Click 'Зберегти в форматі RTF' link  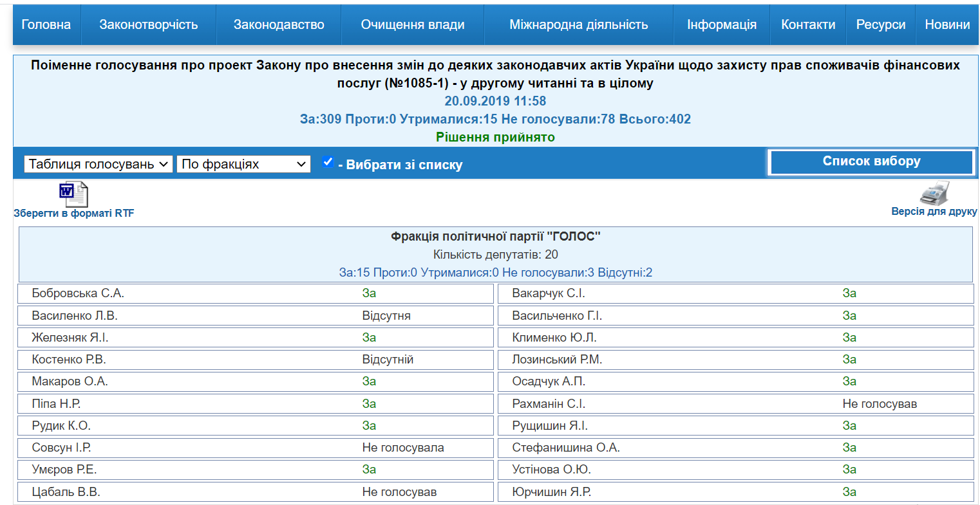coord(74,214)
